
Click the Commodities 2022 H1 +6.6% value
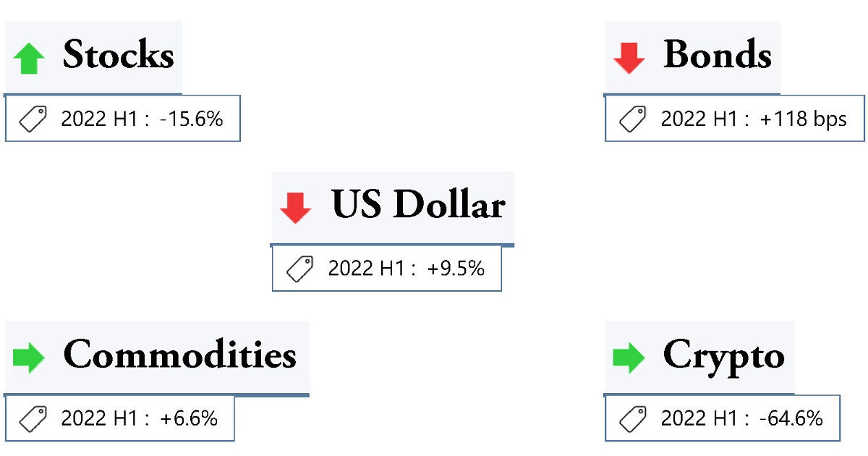click(x=139, y=418)
